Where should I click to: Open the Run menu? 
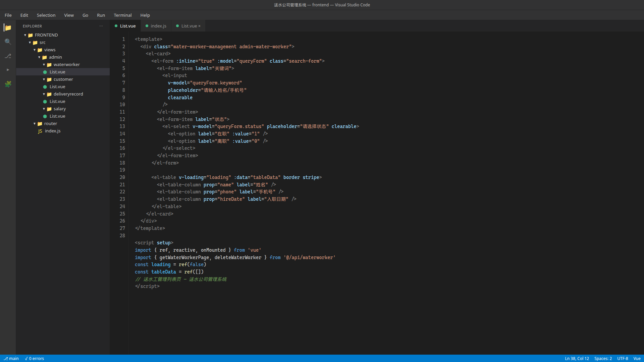(x=101, y=15)
